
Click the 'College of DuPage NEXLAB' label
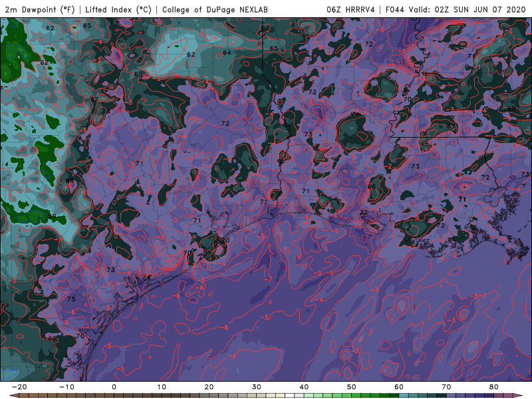pos(215,9)
